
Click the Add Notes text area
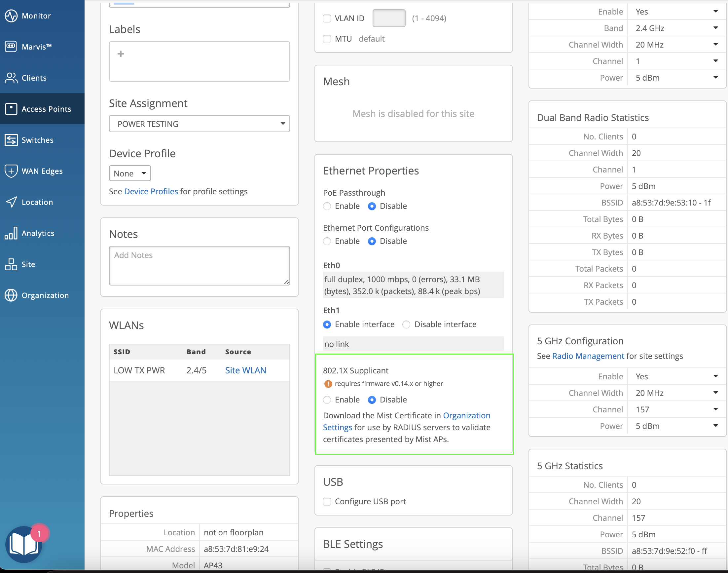point(199,265)
